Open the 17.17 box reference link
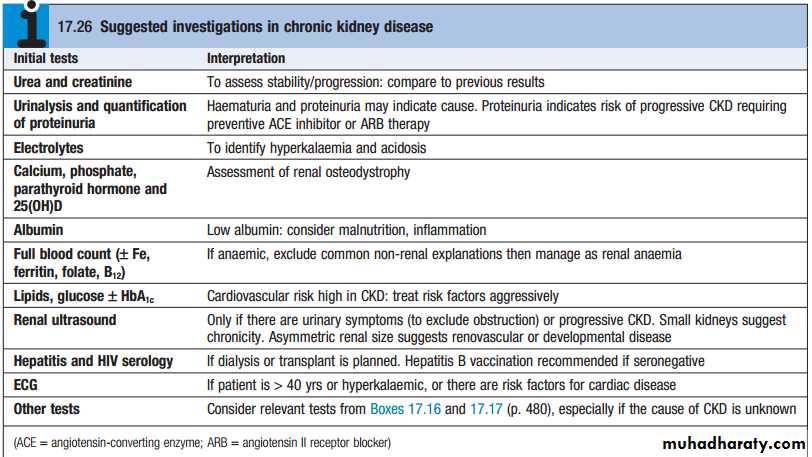 (487, 409)
